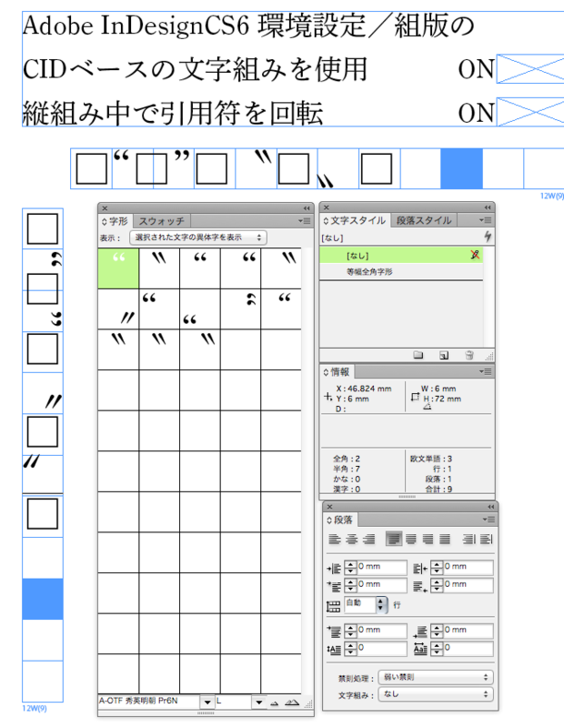Click last line indent icon
The width and height of the screenshot is (564, 728).
pyautogui.click(x=420, y=586)
